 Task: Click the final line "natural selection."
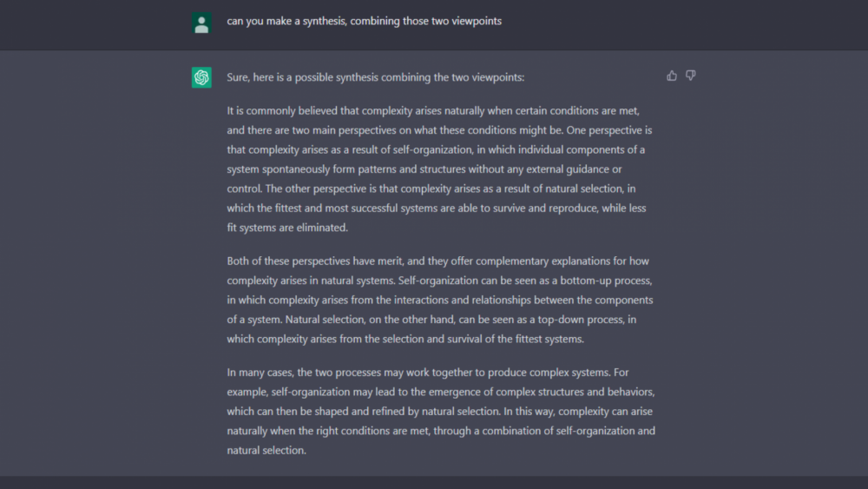click(266, 451)
